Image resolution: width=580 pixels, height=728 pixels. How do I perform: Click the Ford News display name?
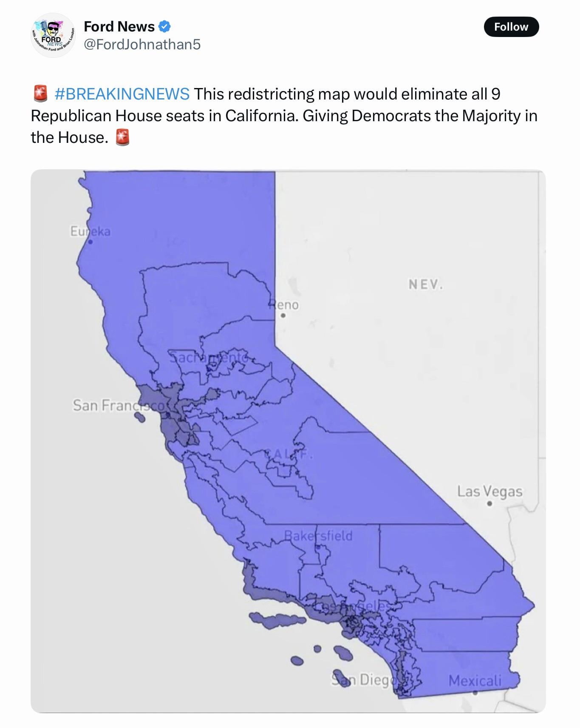(x=119, y=26)
